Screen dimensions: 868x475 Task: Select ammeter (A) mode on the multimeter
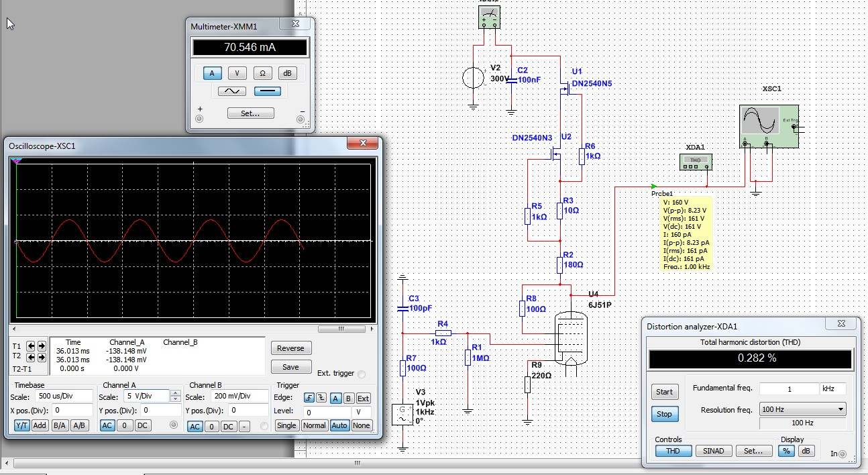(x=213, y=73)
